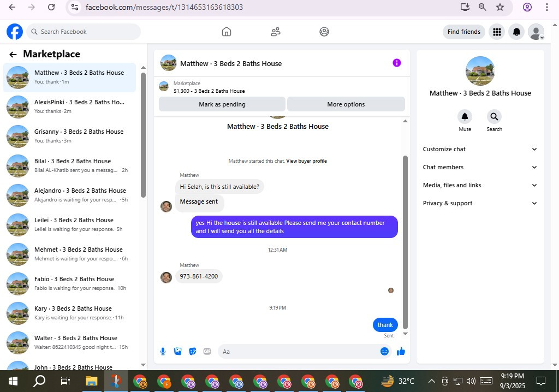Open File Explorer from taskbar
The image size is (559, 392).
(92, 381)
